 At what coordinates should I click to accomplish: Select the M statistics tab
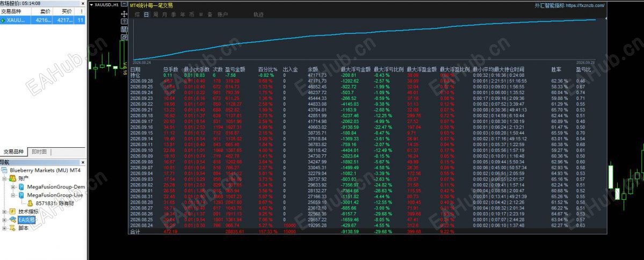tap(201, 15)
